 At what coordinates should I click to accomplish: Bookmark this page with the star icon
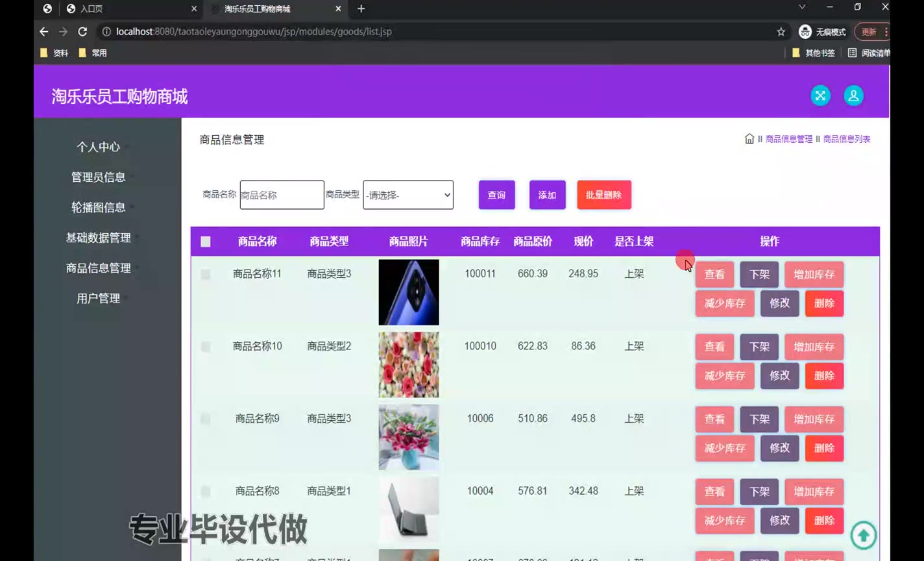coord(781,32)
